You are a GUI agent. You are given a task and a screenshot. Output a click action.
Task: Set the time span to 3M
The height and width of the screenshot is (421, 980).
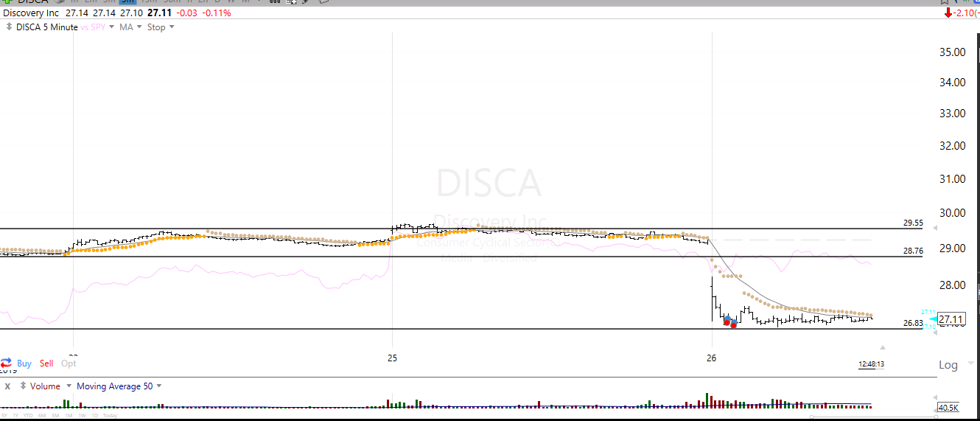coord(55,415)
